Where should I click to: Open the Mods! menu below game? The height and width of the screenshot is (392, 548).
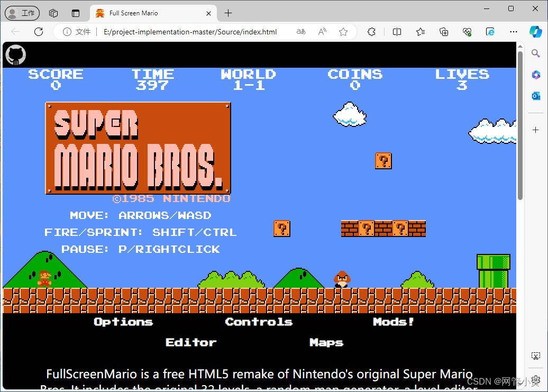[x=393, y=322]
